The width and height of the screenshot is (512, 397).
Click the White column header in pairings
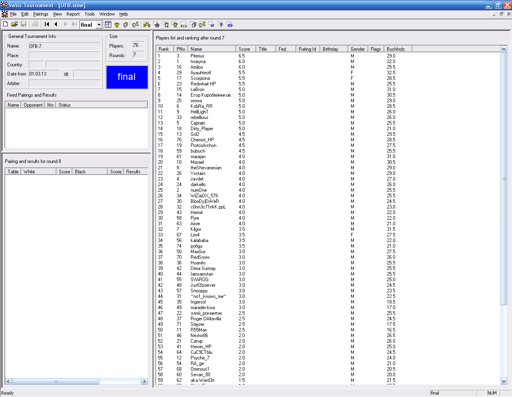point(38,171)
